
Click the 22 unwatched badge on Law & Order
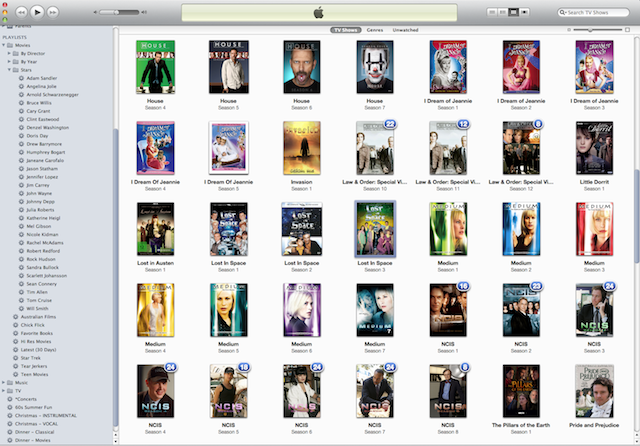pyautogui.click(x=390, y=124)
